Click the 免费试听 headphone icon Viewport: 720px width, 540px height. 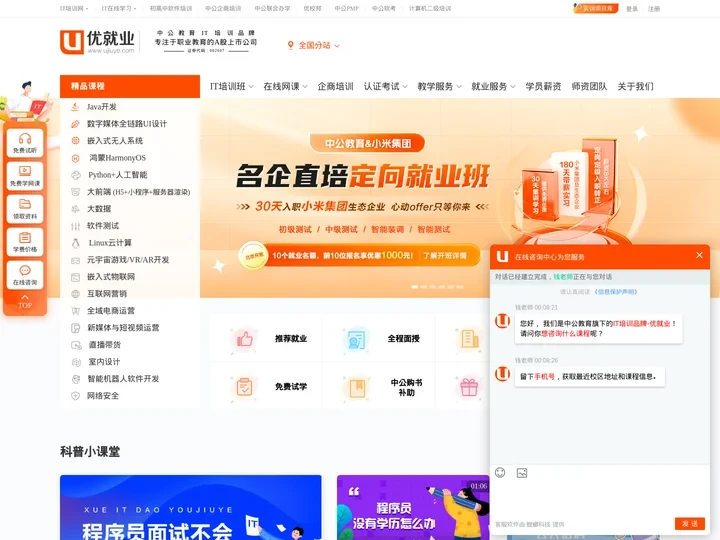point(25,138)
